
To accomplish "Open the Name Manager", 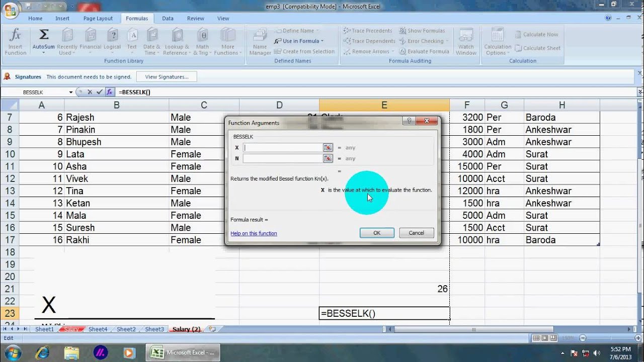I will click(260, 42).
